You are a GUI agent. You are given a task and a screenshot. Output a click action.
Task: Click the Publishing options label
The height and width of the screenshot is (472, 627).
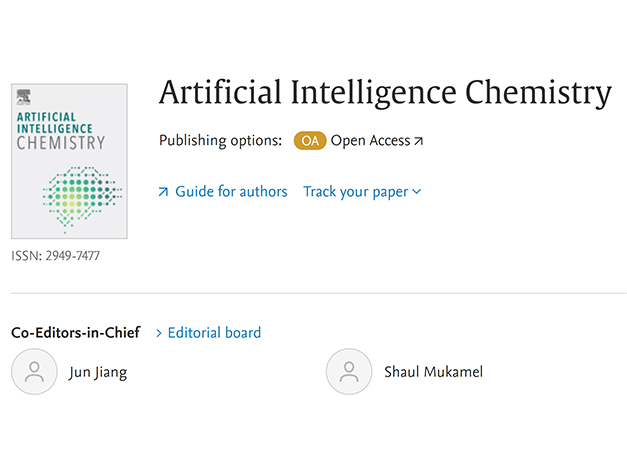(220, 141)
